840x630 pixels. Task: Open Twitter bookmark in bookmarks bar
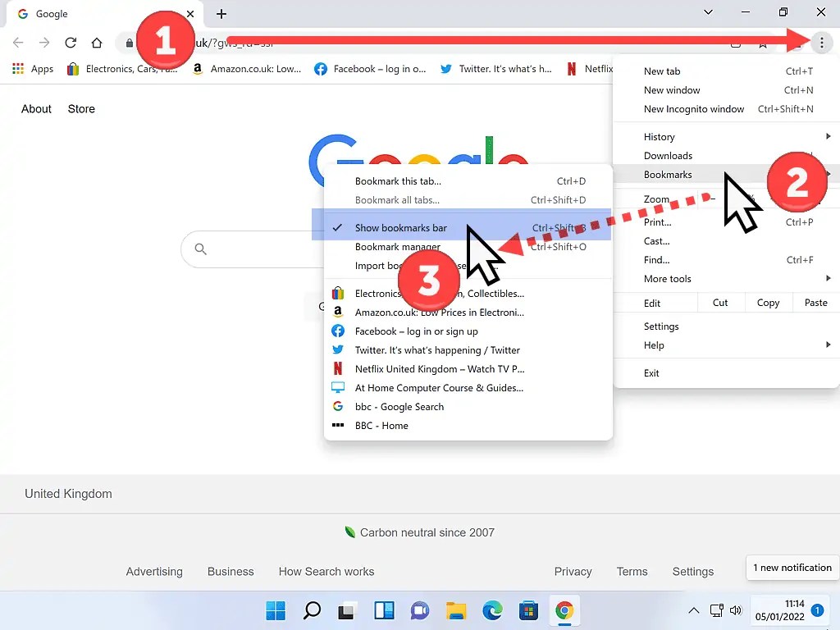[x=496, y=69]
